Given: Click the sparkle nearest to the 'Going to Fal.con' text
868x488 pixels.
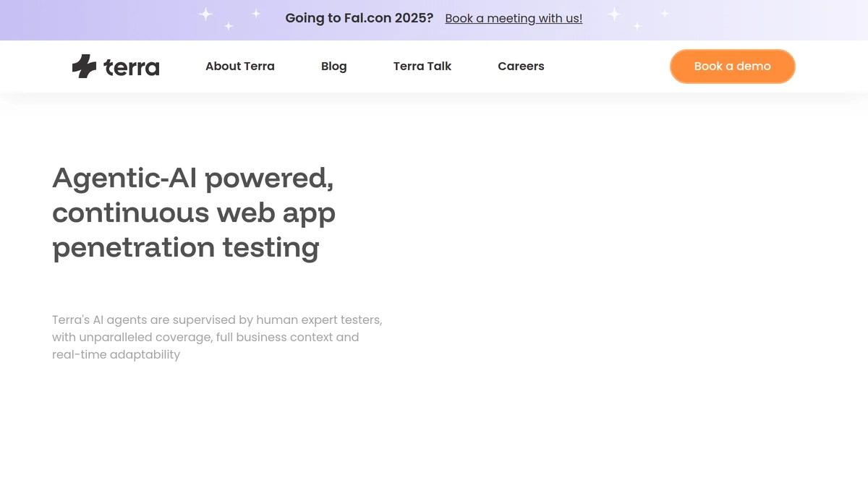Looking at the screenshot, I should (255, 13).
